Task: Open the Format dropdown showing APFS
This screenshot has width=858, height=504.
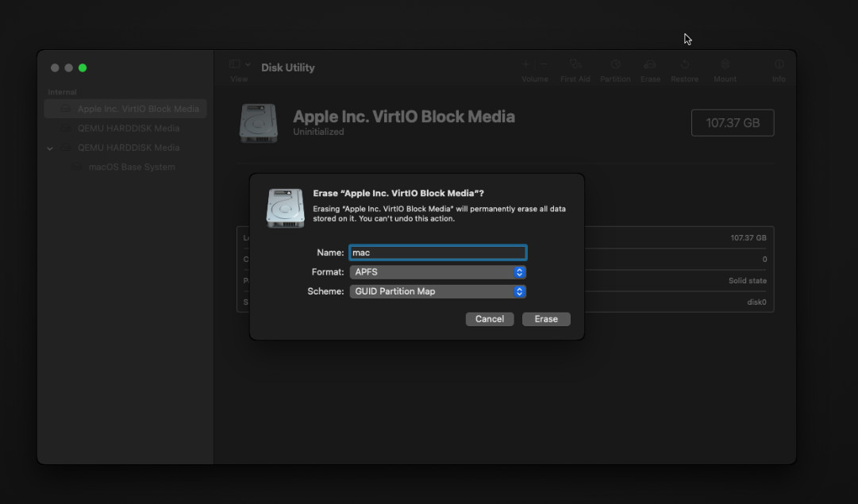Action: [438, 272]
